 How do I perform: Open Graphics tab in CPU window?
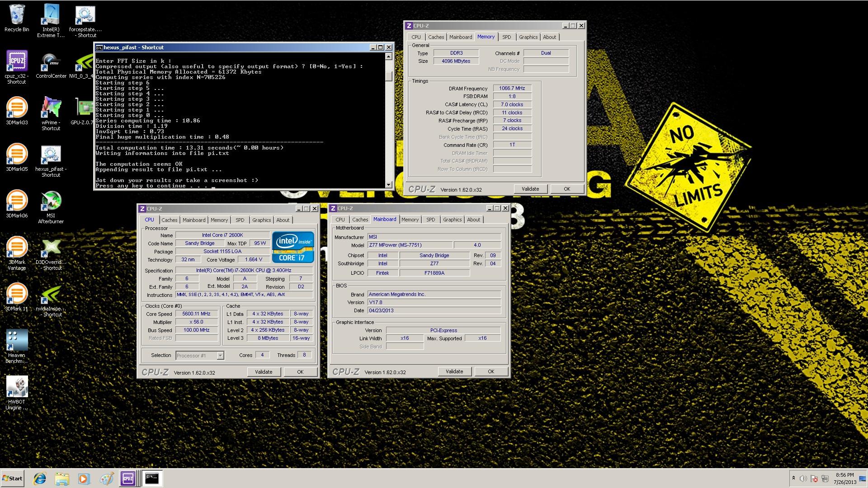pyautogui.click(x=262, y=220)
